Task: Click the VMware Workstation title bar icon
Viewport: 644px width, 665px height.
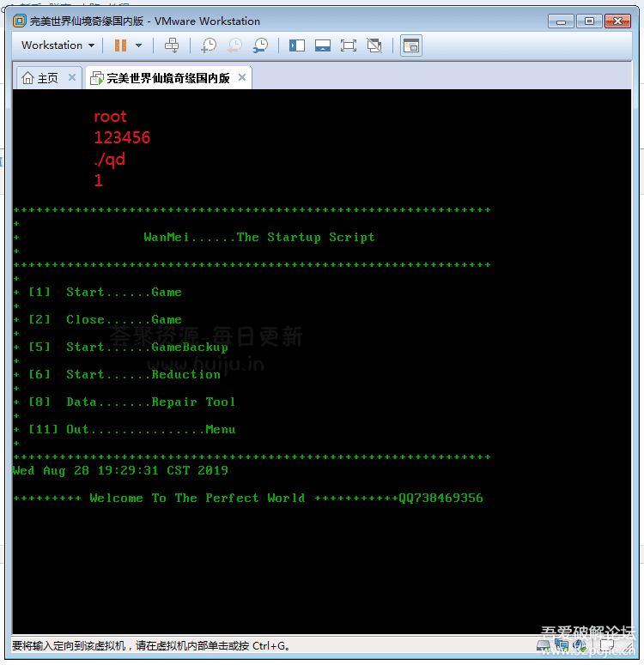Action: coord(20,21)
